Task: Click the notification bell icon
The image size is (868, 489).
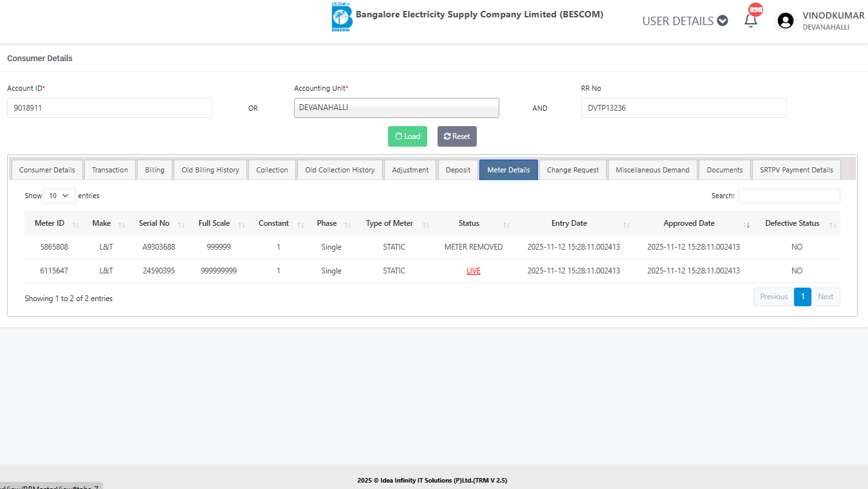Action: 750,21
